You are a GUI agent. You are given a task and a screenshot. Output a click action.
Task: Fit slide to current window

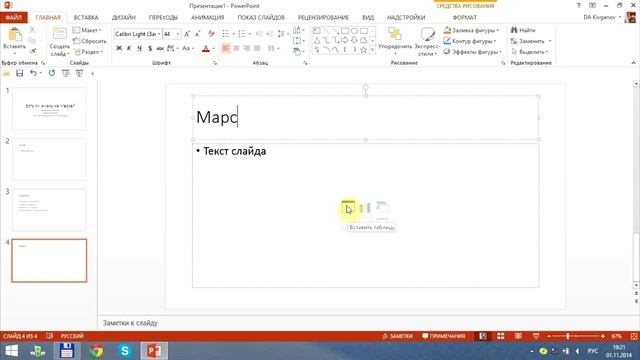[634, 336]
